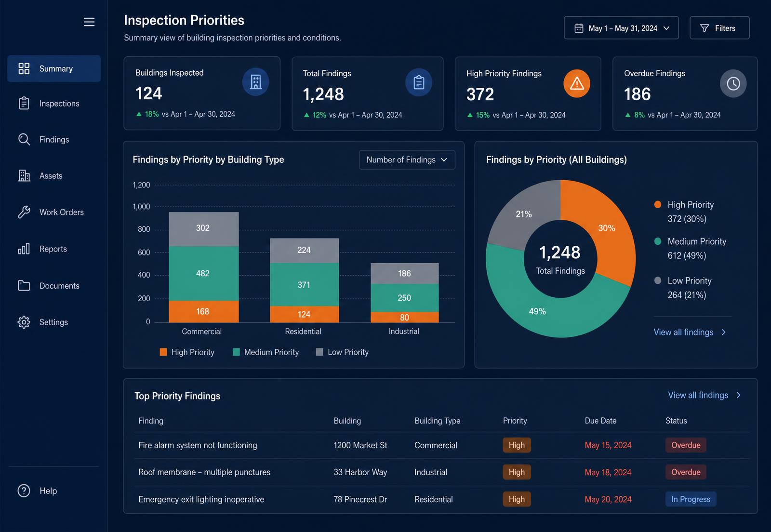Click the Overdue Findings clock icon
Image resolution: width=771 pixels, height=532 pixels.
[733, 83]
